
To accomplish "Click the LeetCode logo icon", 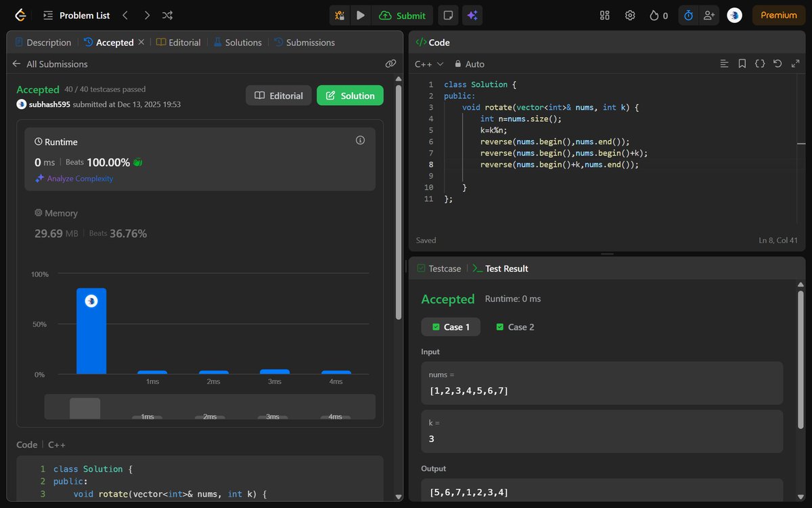I will (21, 15).
